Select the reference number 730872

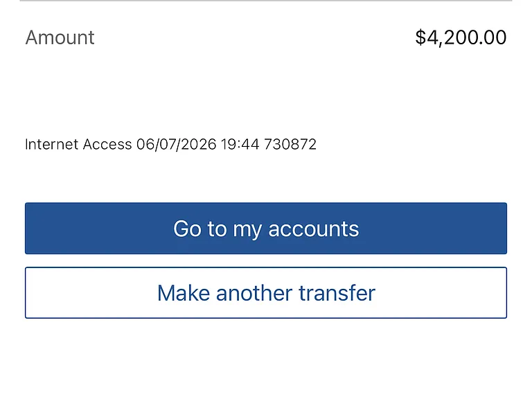pyautogui.click(x=290, y=144)
